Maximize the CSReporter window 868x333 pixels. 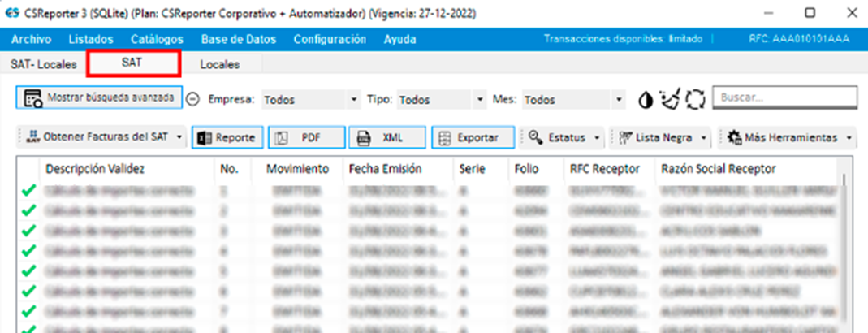810,12
